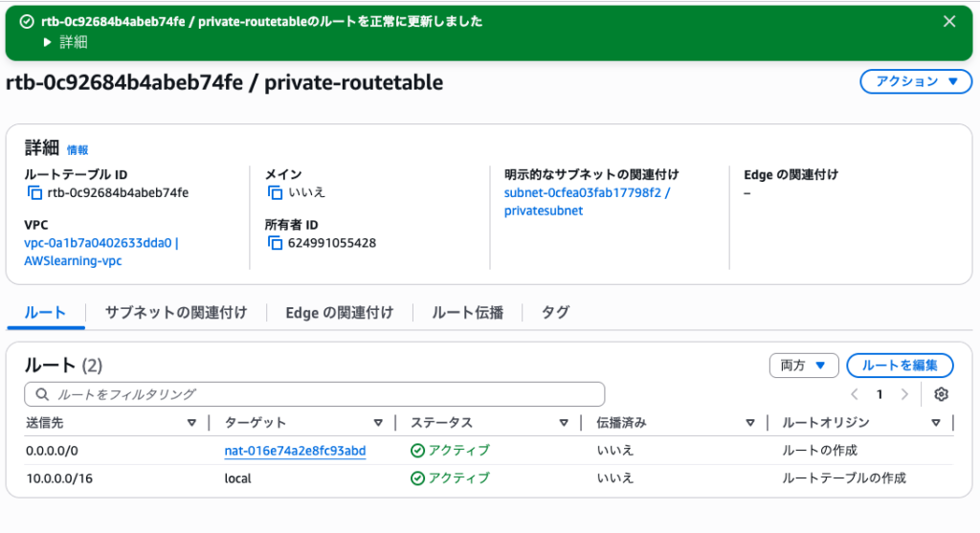The image size is (980, 533).
Task: Switch to ルート伝播 tab
Action: (467, 313)
